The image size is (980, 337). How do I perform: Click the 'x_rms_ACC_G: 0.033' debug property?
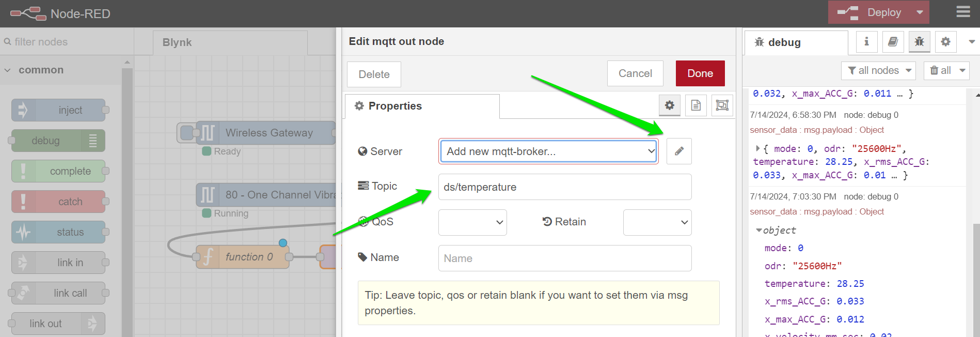[x=814, y=301]
